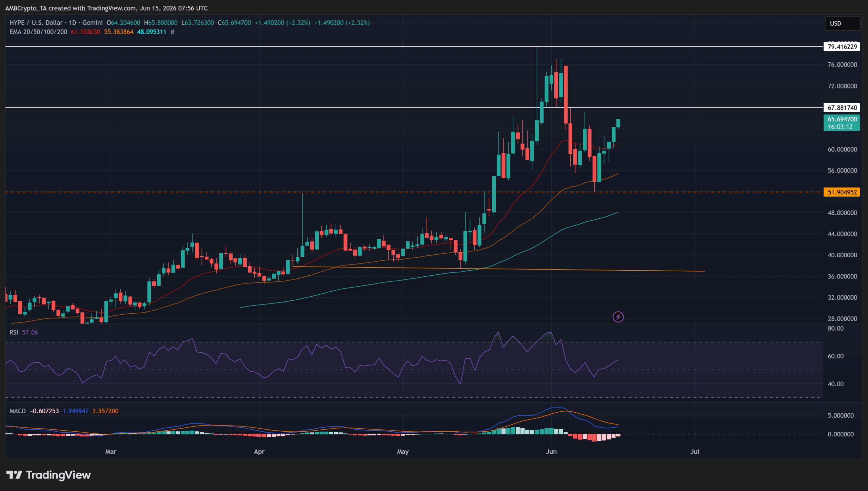Image resolution: width=868 pixels, height=491 pixels.
Task: Click the low price value 63.726300
Action: (x=199, y=23)
